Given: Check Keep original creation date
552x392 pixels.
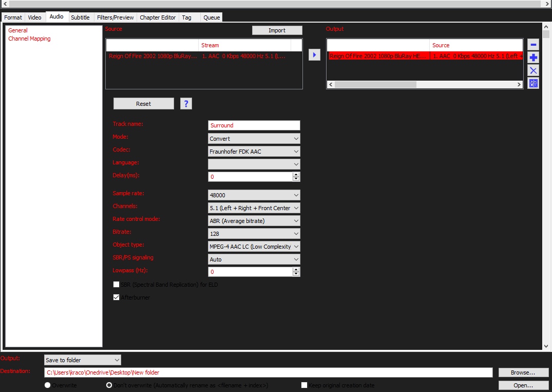Looking at the screenshot, I should click(304, 385).
